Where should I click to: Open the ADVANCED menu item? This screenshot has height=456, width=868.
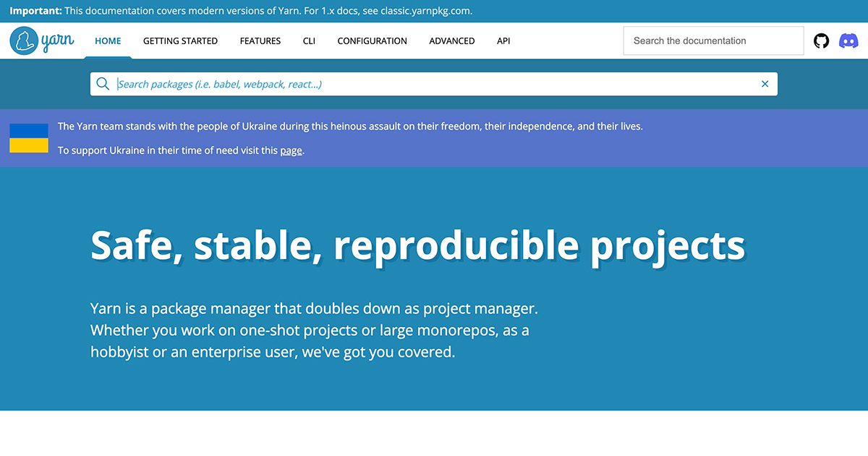point(451,41)
